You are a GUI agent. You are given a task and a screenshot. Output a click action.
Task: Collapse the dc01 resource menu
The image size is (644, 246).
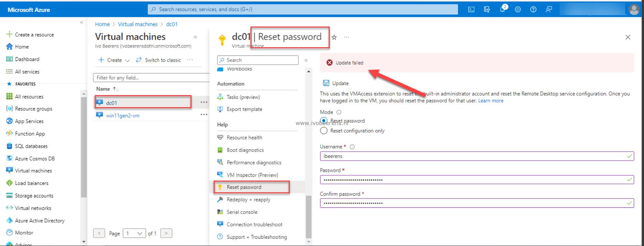(306, 60)
